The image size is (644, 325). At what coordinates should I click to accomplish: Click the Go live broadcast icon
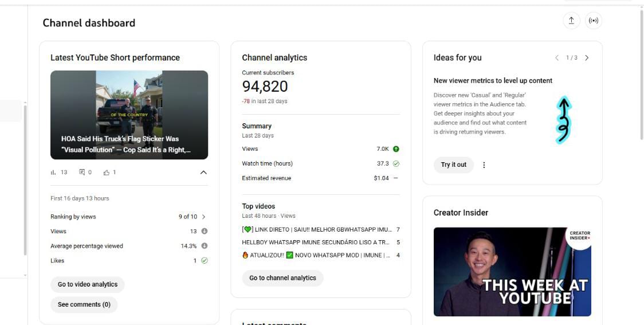pyautogui.click(x=594, y=21)
